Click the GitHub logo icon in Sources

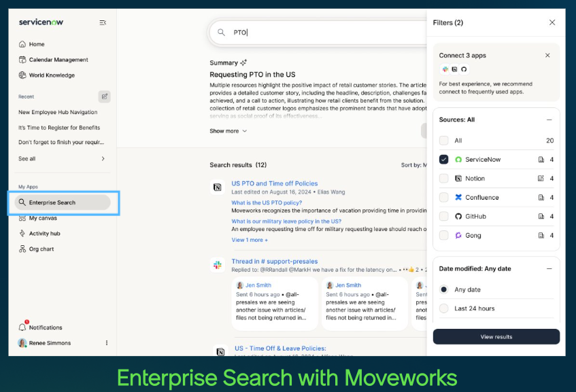(x=458, y=216)
